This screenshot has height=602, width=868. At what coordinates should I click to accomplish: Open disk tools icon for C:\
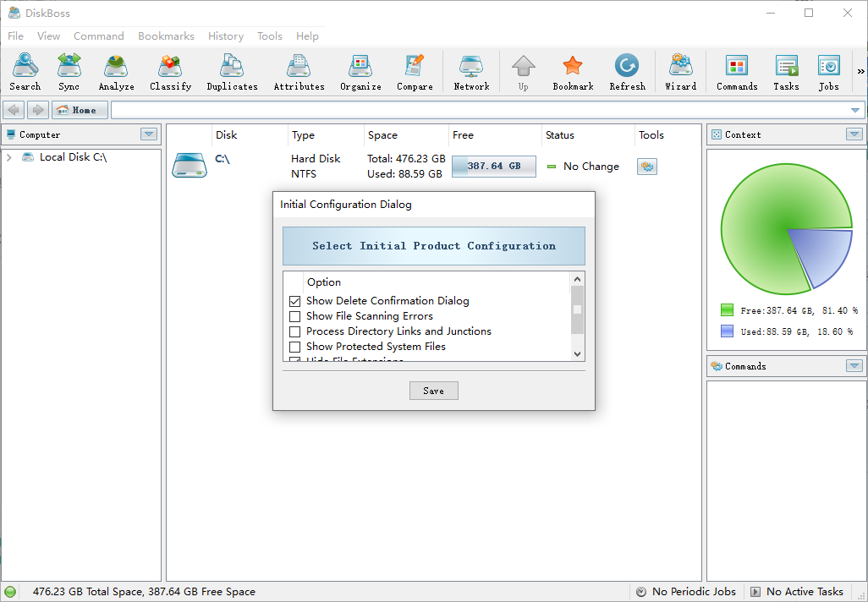point(647,167)
